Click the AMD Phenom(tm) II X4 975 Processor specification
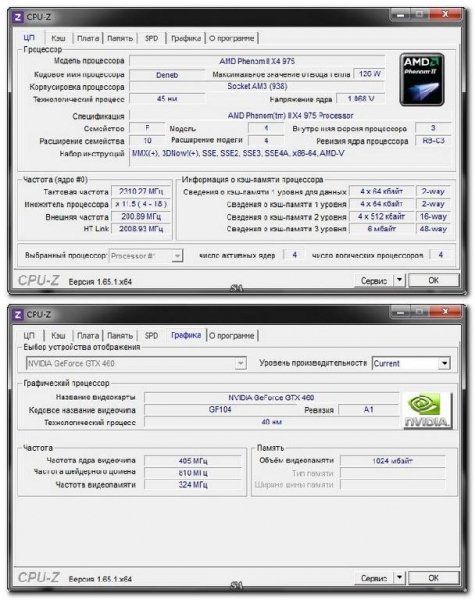This screenshot has width=475, height=600. coord(290,116)
